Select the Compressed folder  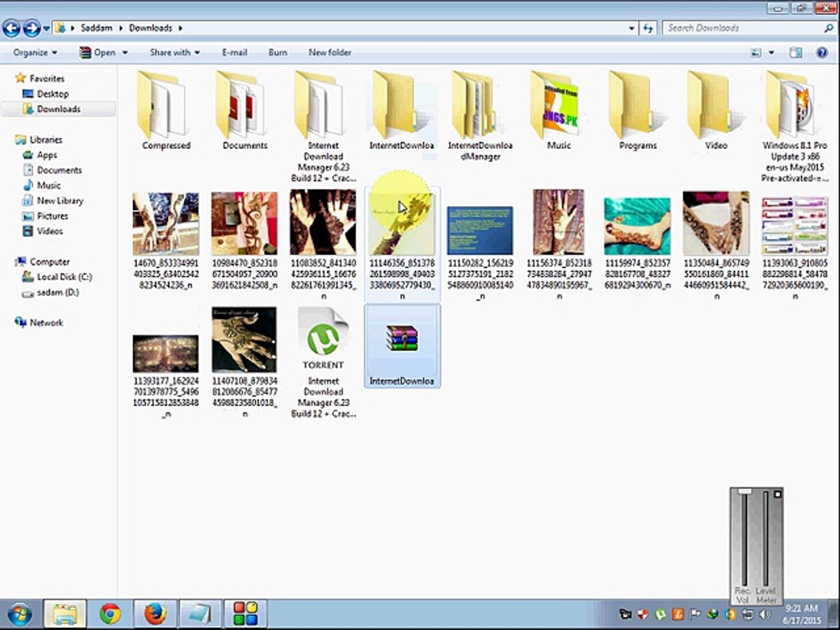166,111
